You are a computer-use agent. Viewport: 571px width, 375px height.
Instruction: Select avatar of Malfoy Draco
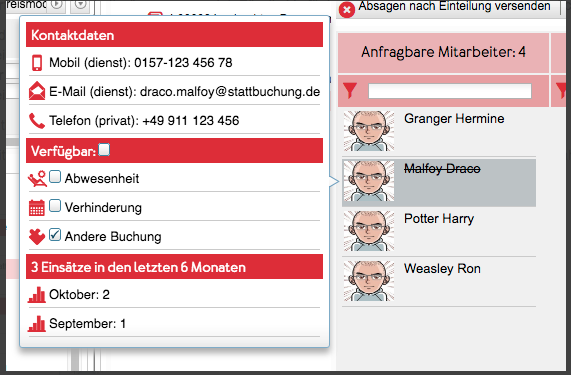click(369, 181)
